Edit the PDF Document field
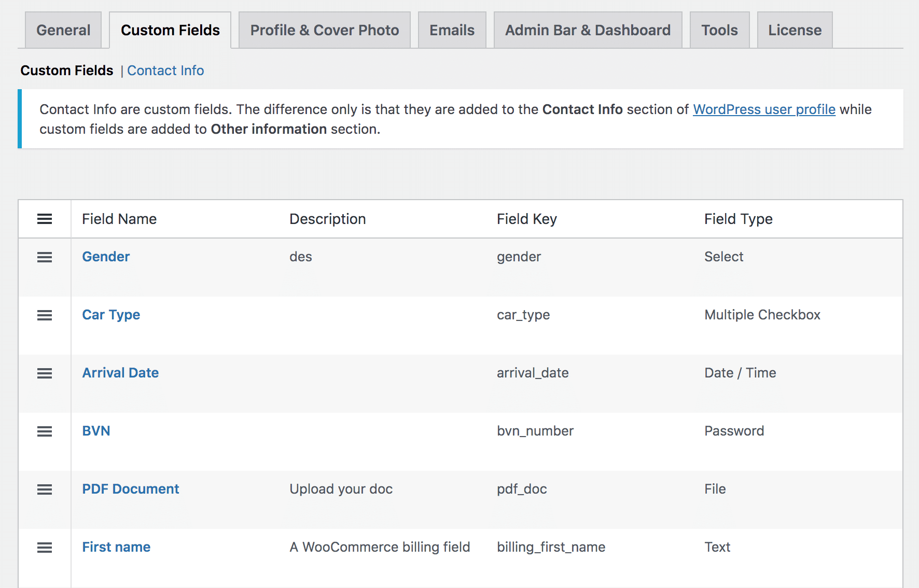The image size is (919, 588). (131, 489)
